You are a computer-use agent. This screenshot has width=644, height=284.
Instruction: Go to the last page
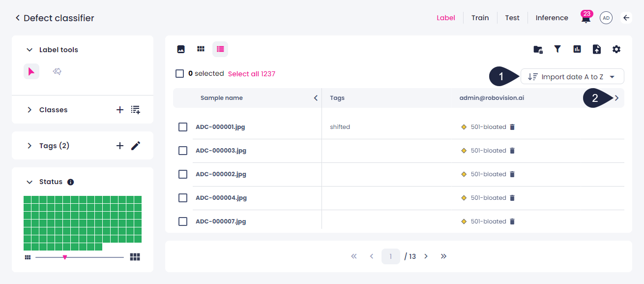click(444, 256)
